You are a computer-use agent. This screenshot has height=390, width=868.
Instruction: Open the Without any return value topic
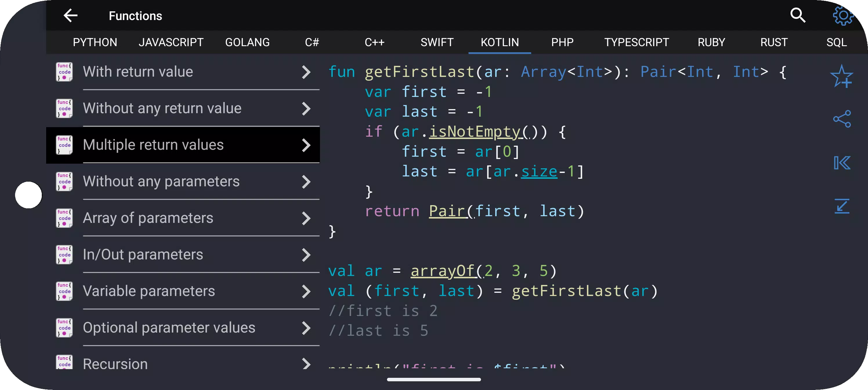(x=183, y=109)
